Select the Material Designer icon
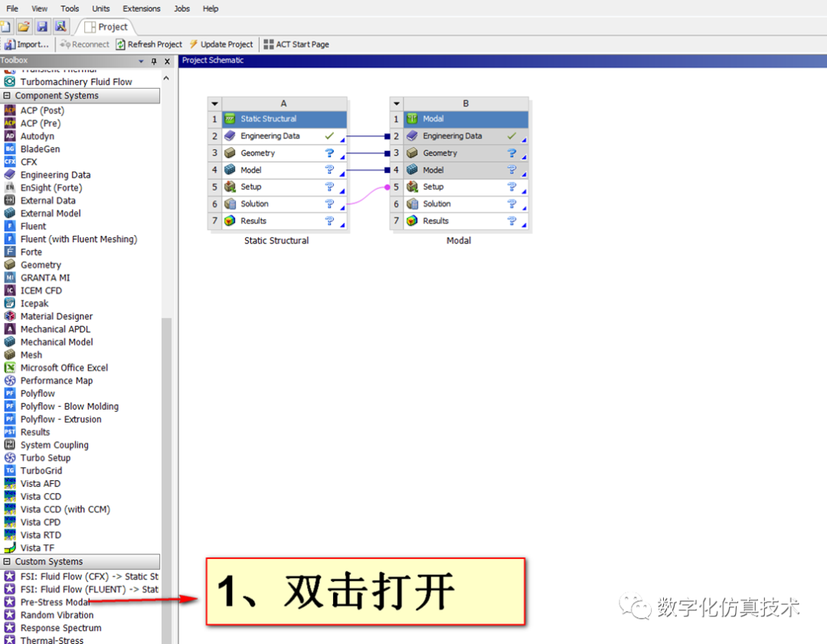This screenshot has width=827, height=644. 9,316
